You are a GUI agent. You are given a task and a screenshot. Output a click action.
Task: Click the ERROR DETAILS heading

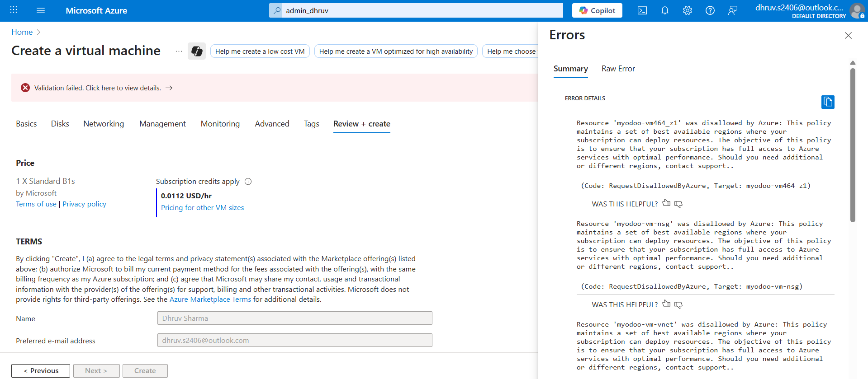click(x=585, y=98)
